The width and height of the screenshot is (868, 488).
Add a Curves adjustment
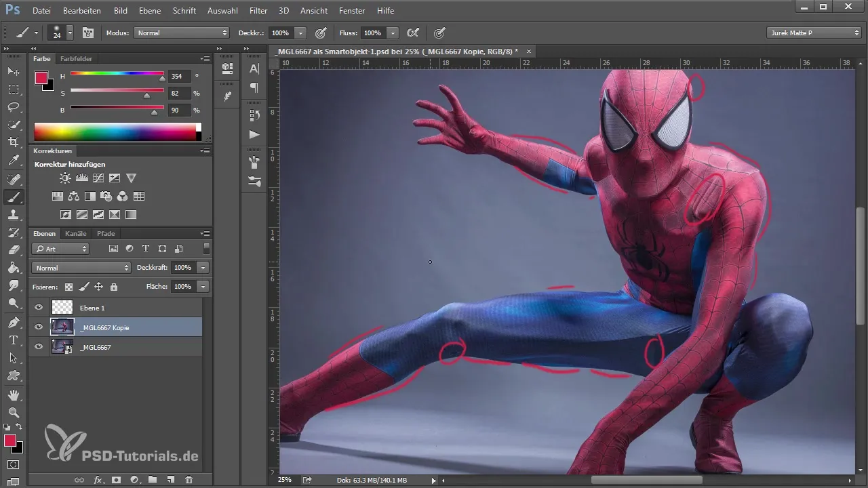tap(98, 178)
